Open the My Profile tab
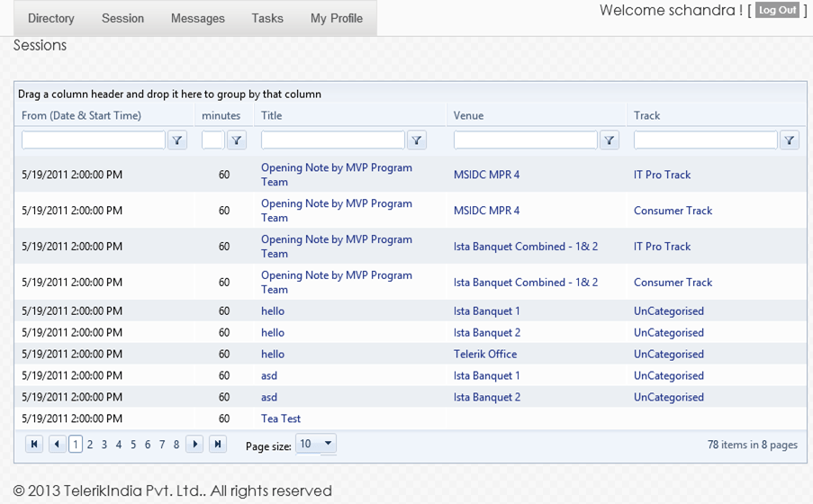This screenshot has height=504, width=813. [337, 18]
